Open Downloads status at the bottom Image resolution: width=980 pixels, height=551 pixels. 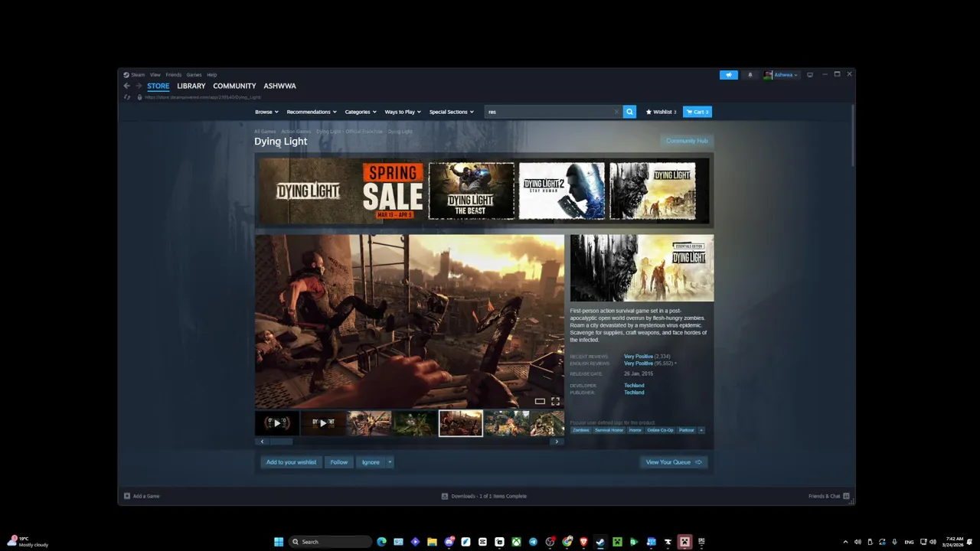coord(484,496)
